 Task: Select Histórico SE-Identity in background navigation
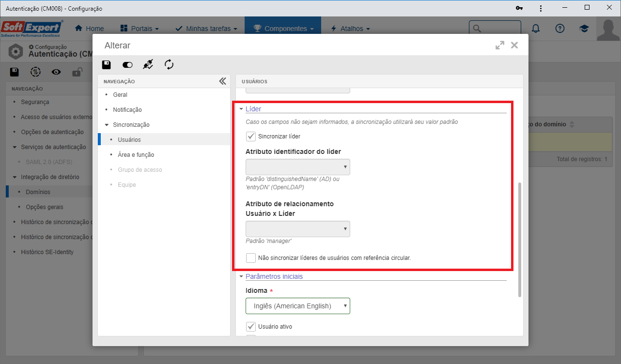[47, 252]
